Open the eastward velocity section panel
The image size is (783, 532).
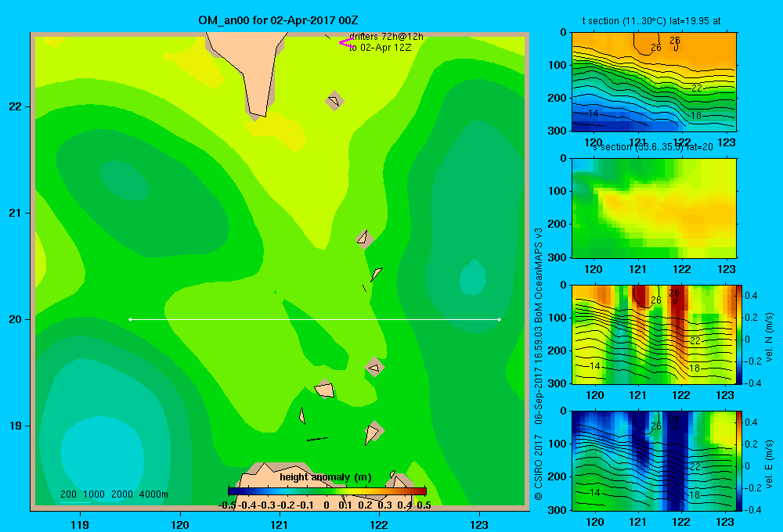[654, 461]
